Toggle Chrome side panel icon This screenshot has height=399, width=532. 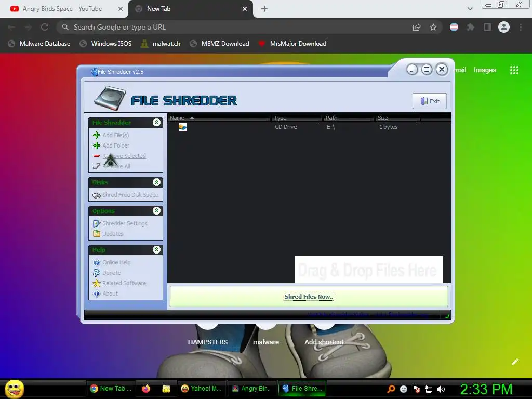tap(487, 27)
